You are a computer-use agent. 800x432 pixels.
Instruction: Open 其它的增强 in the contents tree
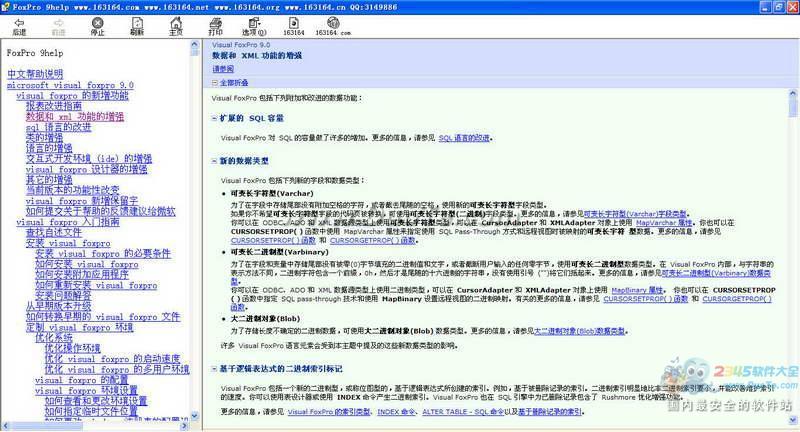[49, 180]
